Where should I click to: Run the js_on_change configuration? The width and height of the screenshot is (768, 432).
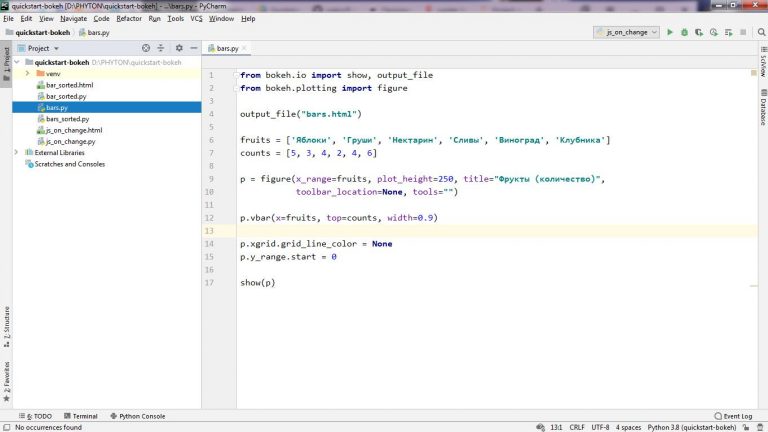(x=670, y=32)
